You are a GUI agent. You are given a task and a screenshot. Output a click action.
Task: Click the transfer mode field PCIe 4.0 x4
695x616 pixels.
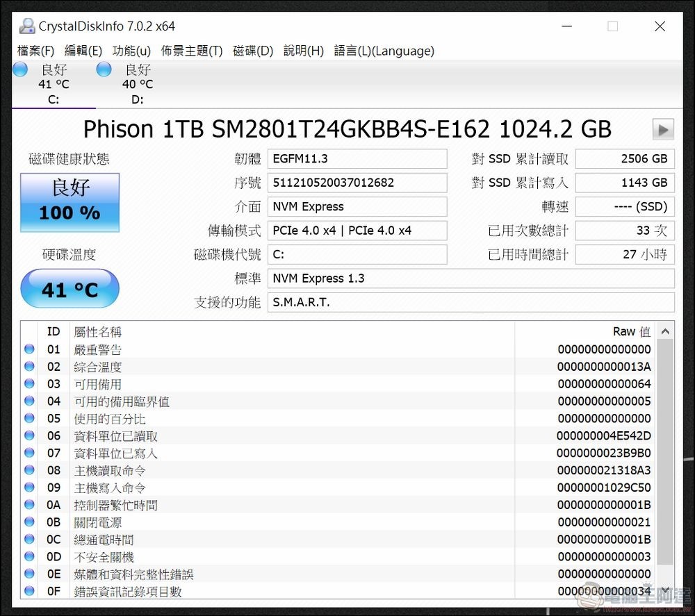[357, 231]
